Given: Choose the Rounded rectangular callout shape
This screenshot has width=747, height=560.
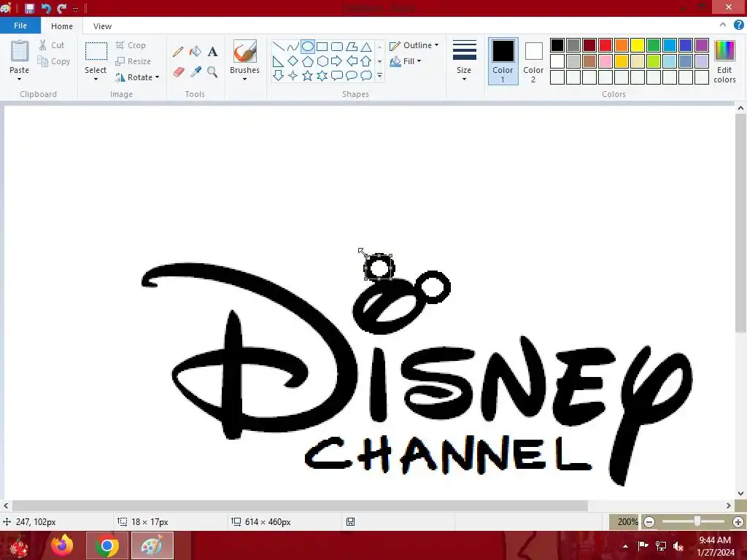Looking at the screenshot, I should (337, 75).
